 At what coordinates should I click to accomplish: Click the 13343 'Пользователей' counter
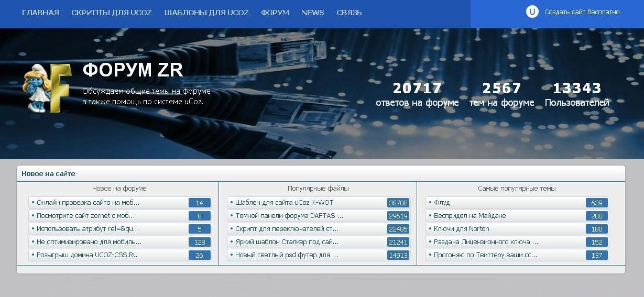pos(577,94)
